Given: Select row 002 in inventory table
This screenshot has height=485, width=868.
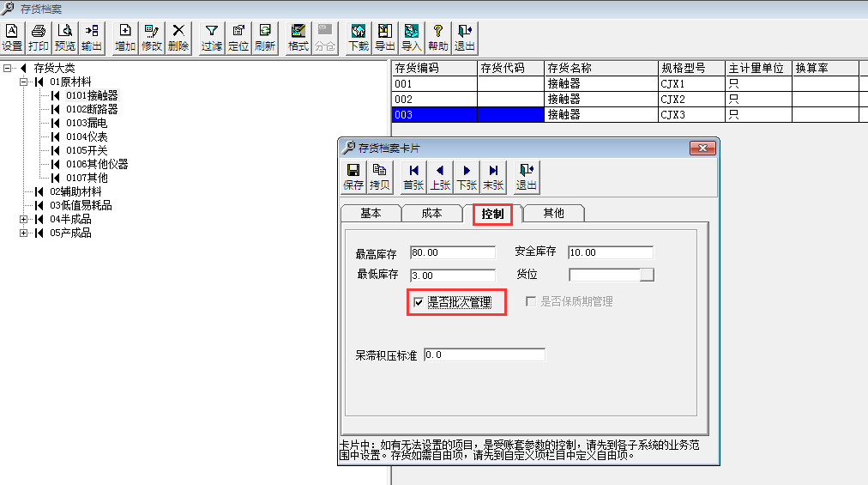Looking at the screenshot, I should pos(434,100).
